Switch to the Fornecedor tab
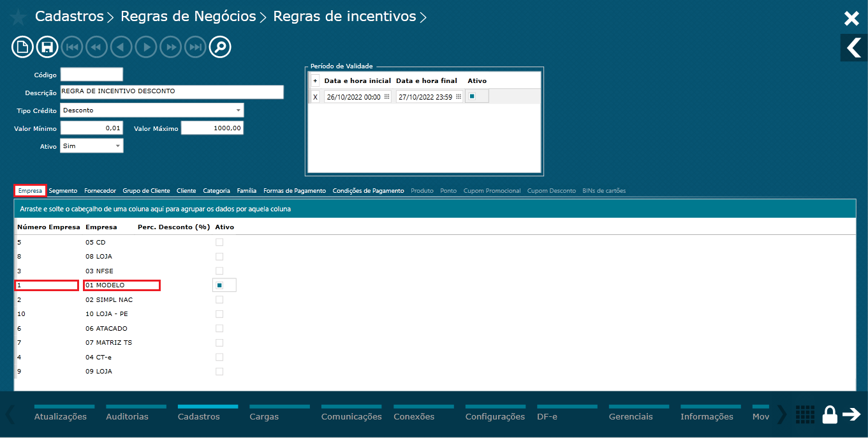The width and height of the screenshot is (868, 438). coord(100,191)
